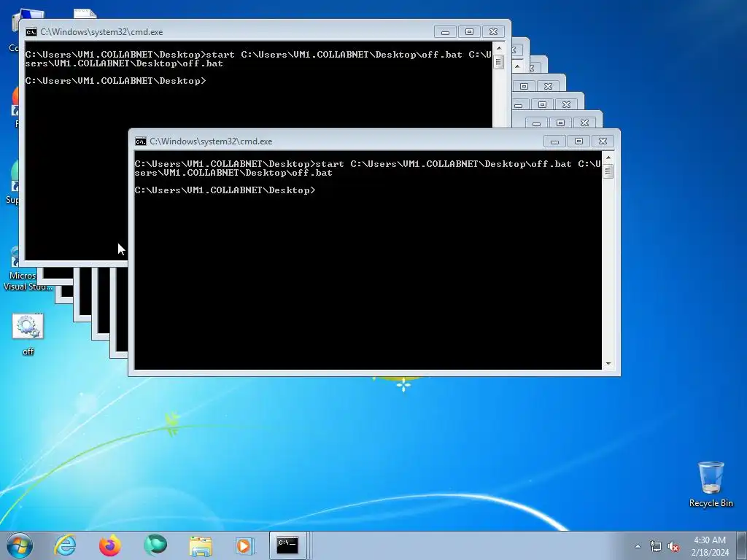Click scrollbar thumb in front cmd window
This screenshot has height=560, width=747.
tap(608, 171)
